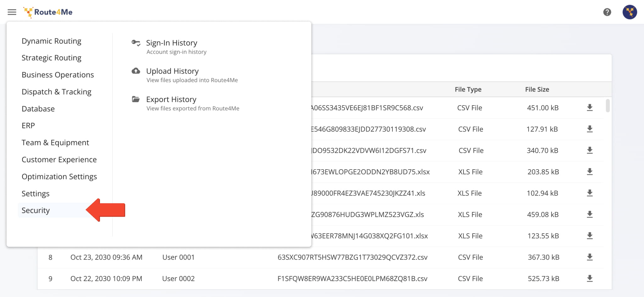644x297 pixels.
Task: Open the user profile avatar
Action: 630,12
